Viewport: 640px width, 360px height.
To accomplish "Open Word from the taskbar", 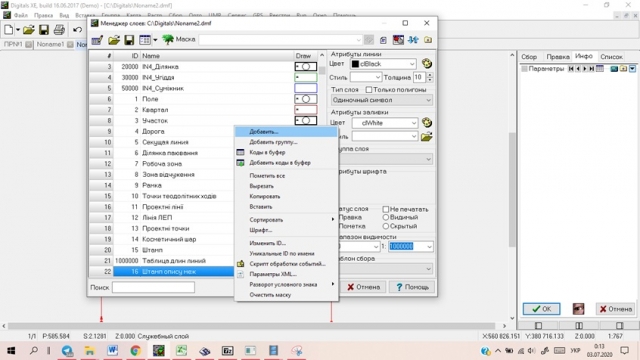I will 113,351.
